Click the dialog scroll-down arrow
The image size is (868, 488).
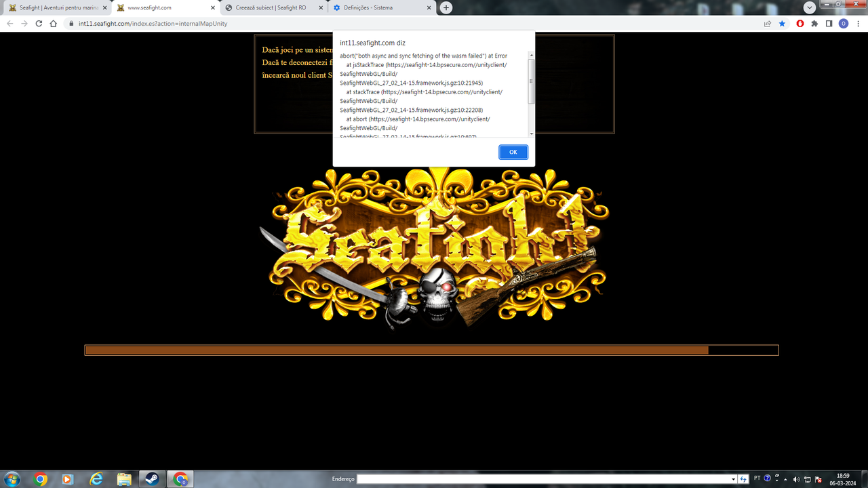click(x=532, y=134)
